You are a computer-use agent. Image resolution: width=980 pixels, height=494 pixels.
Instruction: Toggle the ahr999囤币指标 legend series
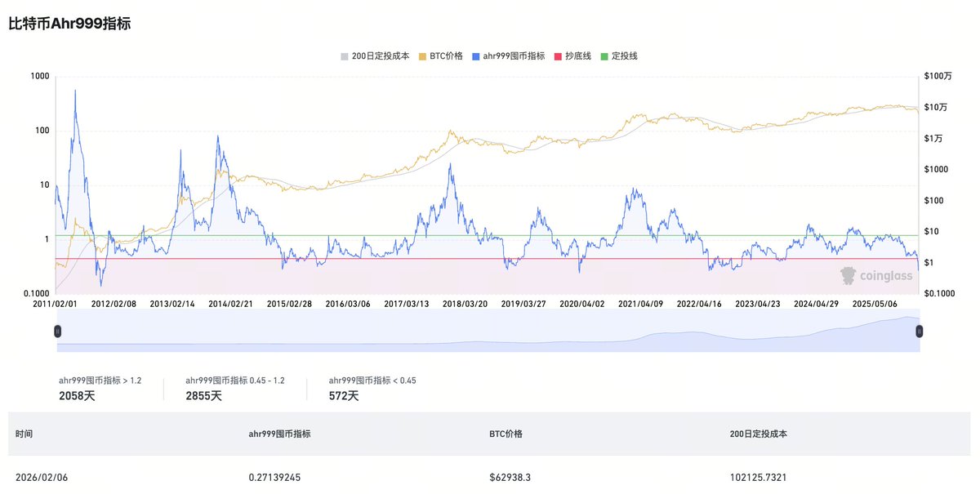pyautogui.click(x=508, y=56)
